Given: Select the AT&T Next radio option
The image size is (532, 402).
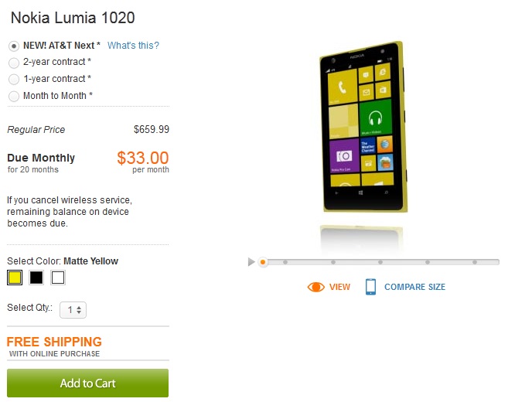Looking at the screenshot, I should pyautogui.click(x=14, y=46).
